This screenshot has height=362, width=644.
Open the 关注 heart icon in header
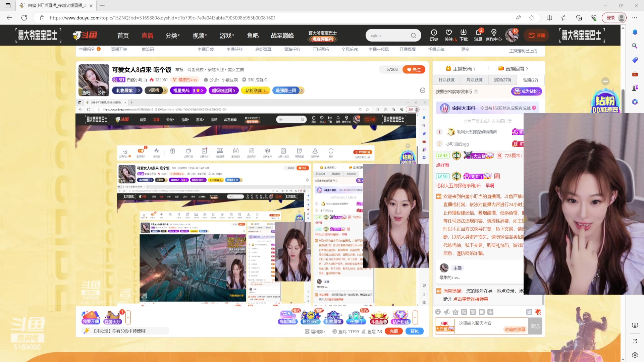[448, 35]
